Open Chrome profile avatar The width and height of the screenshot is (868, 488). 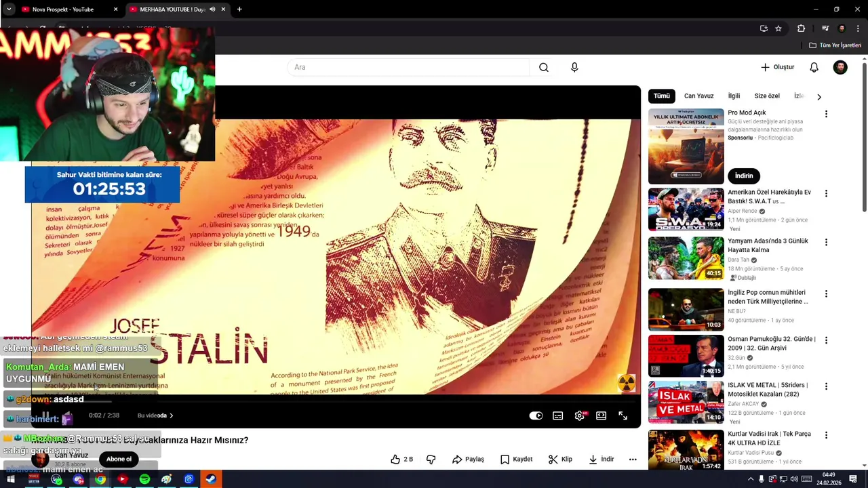click(842, 28)
